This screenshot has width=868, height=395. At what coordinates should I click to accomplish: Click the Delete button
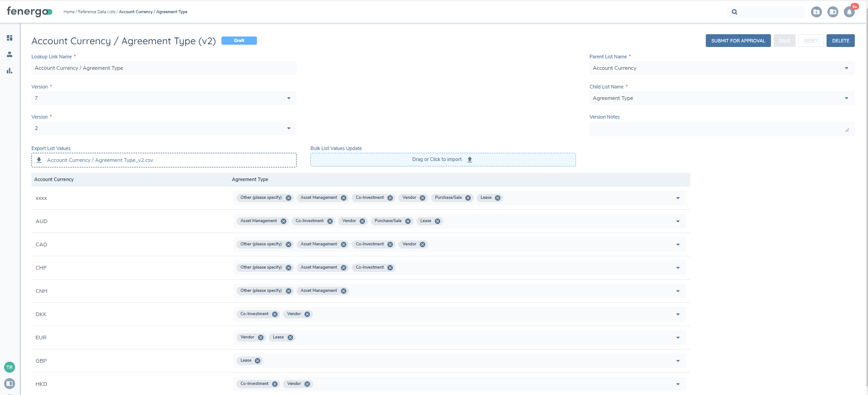841,41
